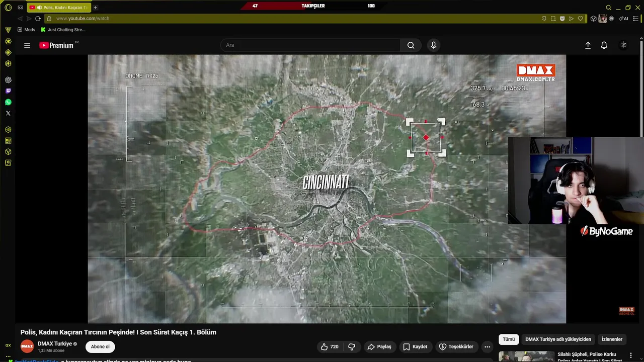Open the YouTube upload/create icon

tap(588, 45)
